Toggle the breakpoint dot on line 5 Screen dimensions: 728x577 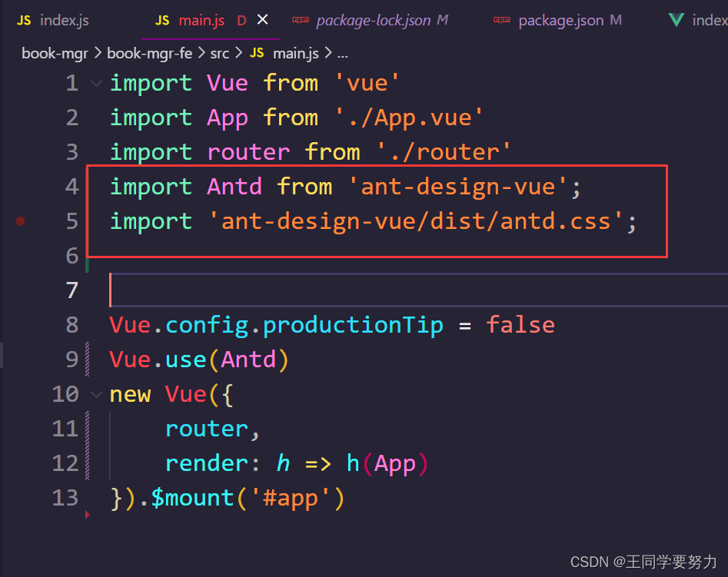tap(21, 221)
